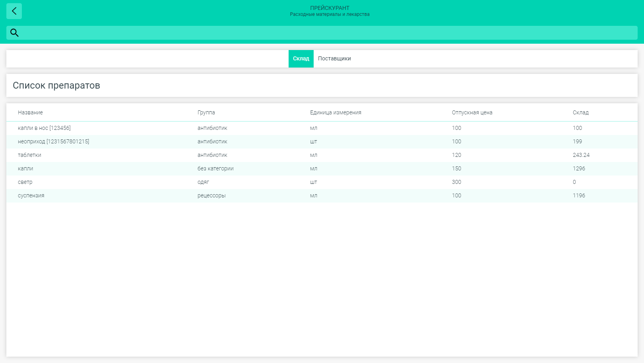
Task: Click stock value 1196
Action: [x=579, y=195]
